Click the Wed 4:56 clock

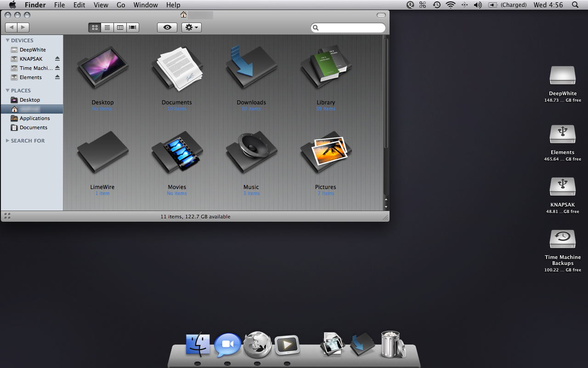(x=548, y=5)
